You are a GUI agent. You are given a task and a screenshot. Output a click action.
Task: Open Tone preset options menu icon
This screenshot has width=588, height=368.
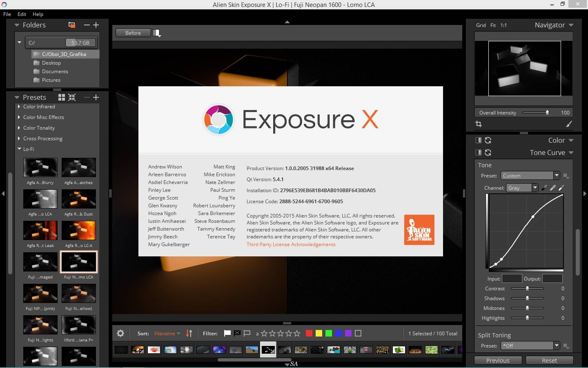[566, 176]
